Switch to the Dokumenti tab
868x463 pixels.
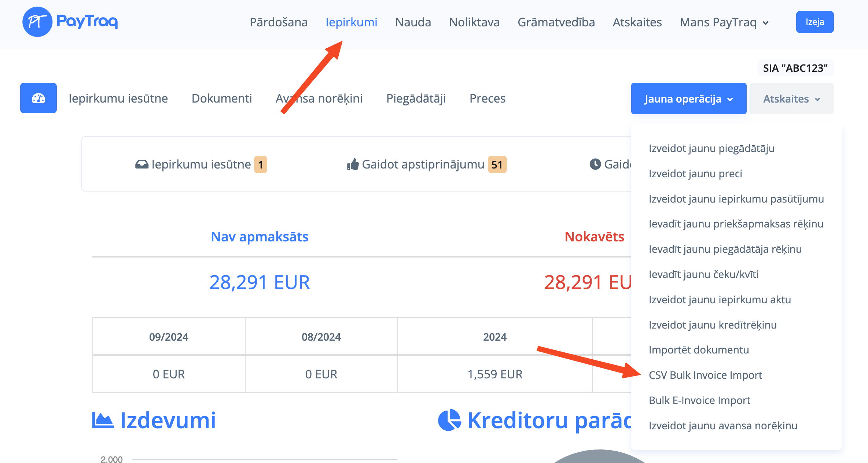[221, 98]
